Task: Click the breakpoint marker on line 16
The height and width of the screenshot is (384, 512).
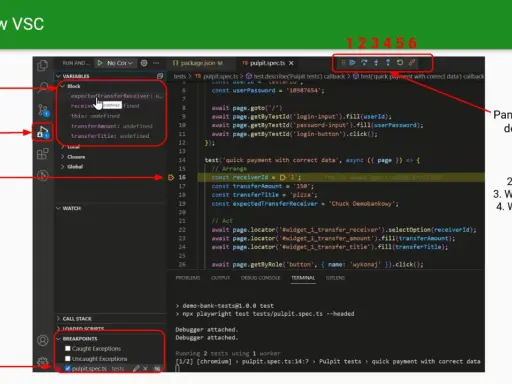Action: 171,177
